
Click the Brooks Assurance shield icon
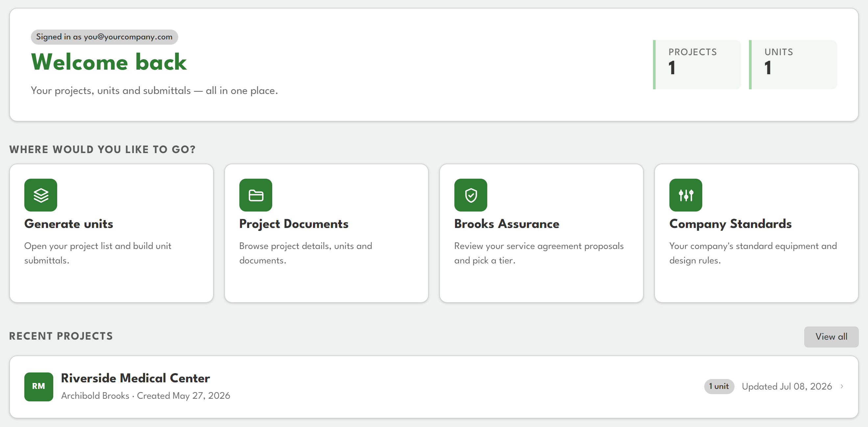[x=471, y=195]
